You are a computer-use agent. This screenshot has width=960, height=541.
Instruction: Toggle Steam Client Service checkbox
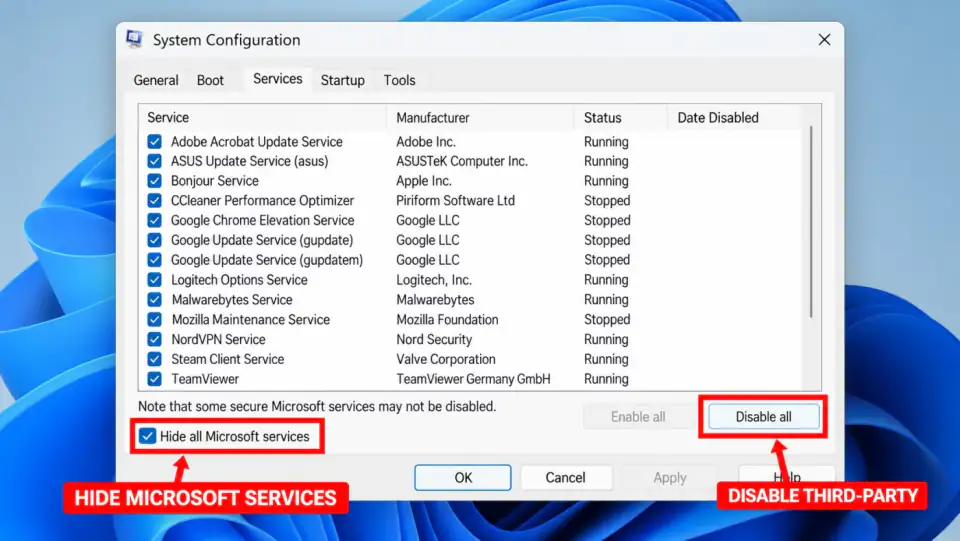click(154, 359)
